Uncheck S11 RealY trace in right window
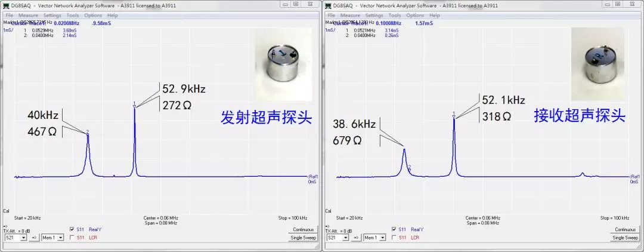Screen dimensions: 644x252 (394, 229)
